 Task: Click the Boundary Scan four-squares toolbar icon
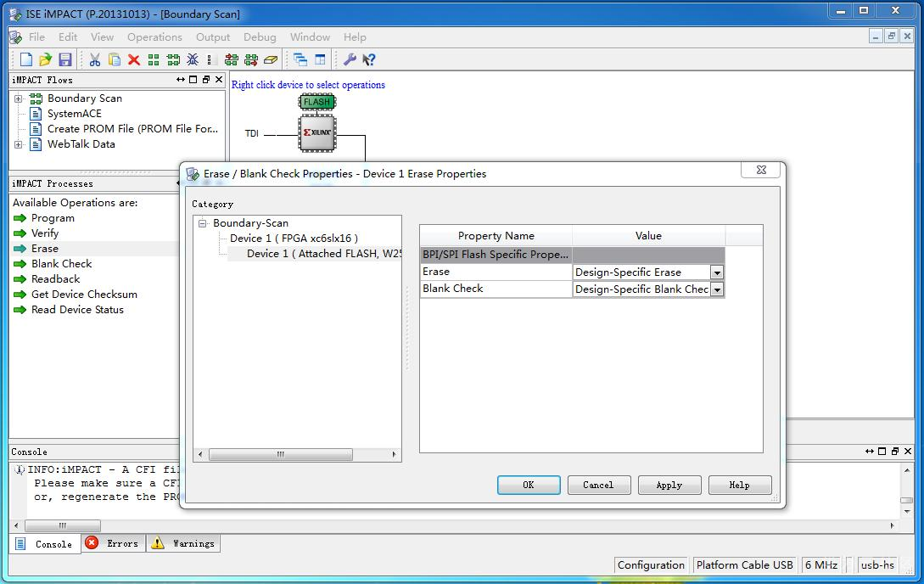(154, 59)
